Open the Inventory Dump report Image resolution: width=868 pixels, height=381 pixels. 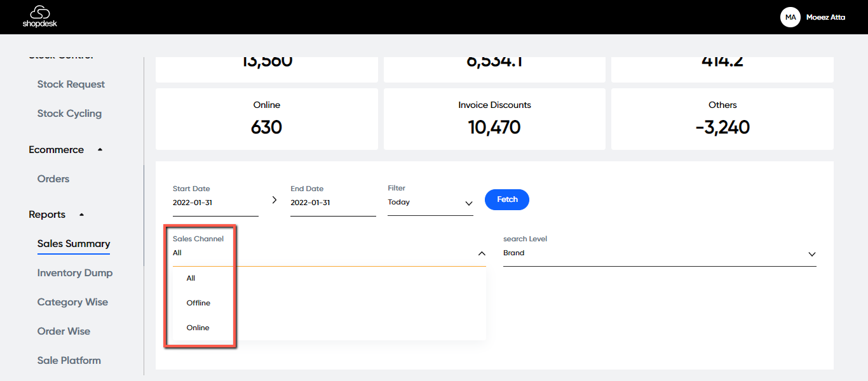tap(75, 273)
